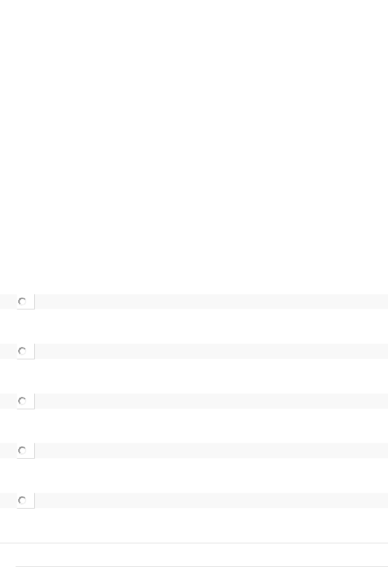Click the second gray row bar right of spinner
The height and width of the screenshot is (588, 388).
(x=211, y=351)
